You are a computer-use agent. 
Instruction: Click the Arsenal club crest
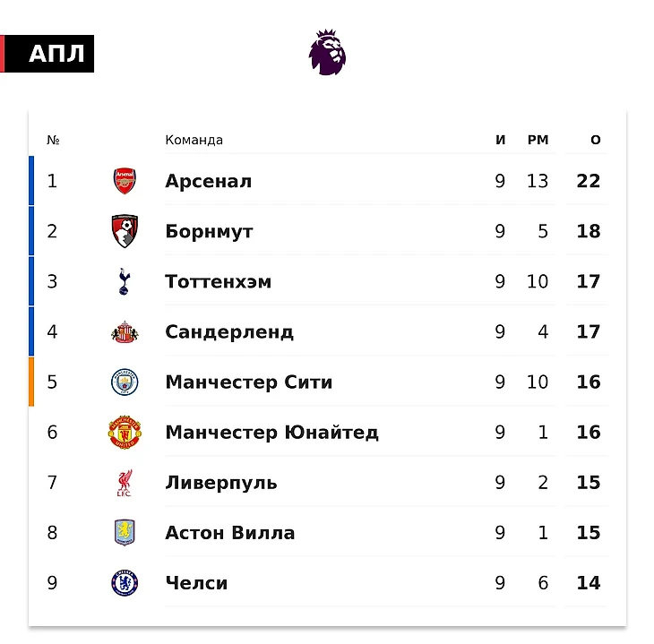(125, 181)
